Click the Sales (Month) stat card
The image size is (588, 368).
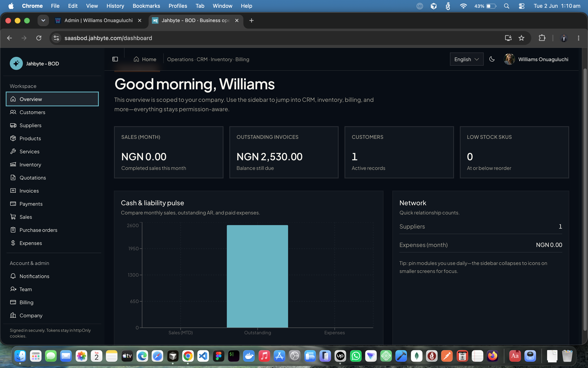(x=169, y=152)
